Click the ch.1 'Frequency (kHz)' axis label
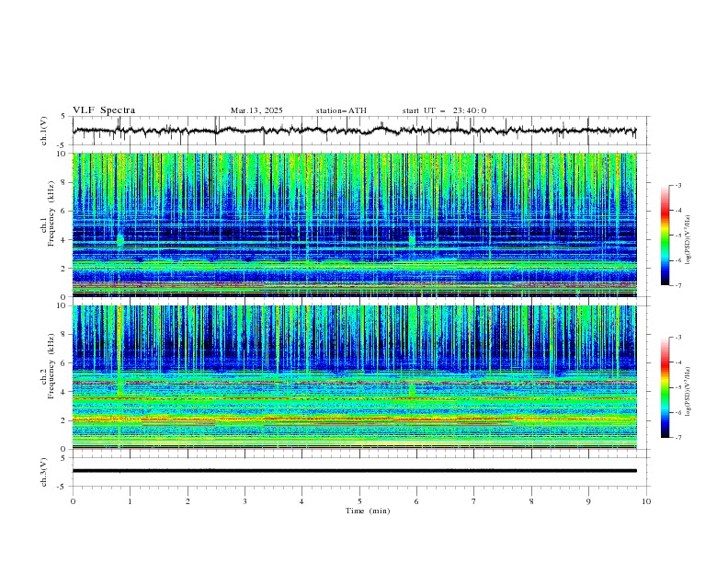This screenshot has width=728, height=563. (51, 214)
